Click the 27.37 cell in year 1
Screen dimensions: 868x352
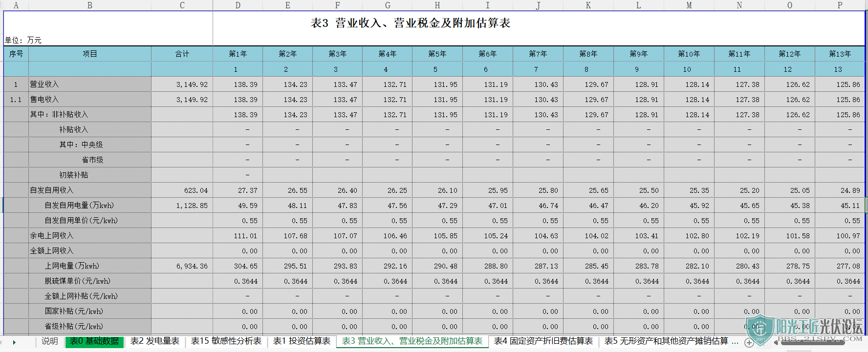(x=238, y=190)
